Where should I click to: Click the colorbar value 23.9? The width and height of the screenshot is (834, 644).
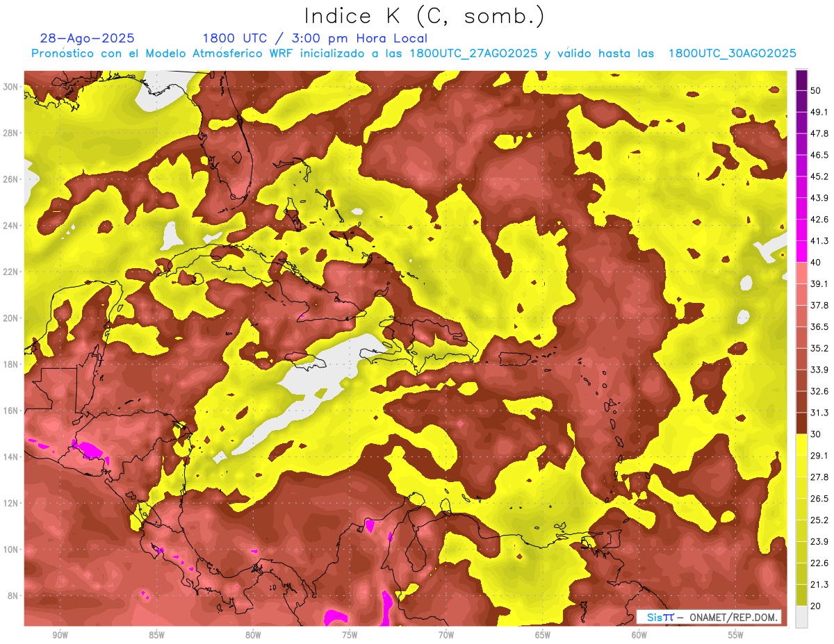tap(819, 541)
